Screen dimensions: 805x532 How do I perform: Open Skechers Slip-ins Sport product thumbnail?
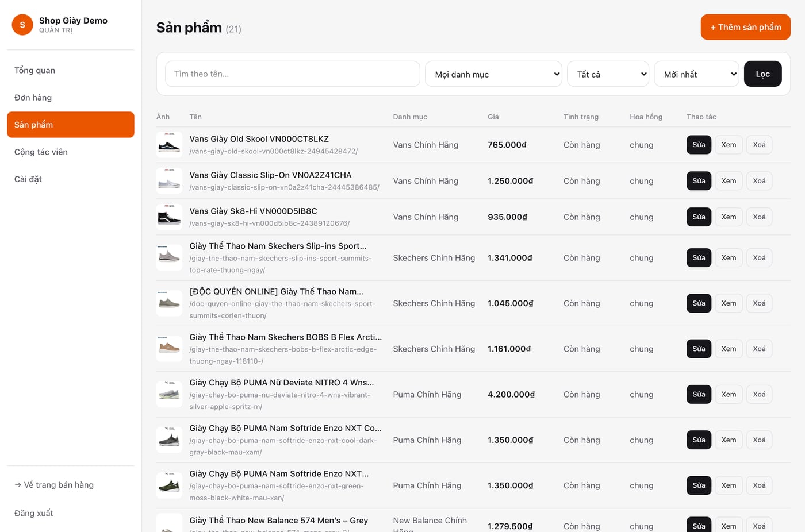pos(169,258)
